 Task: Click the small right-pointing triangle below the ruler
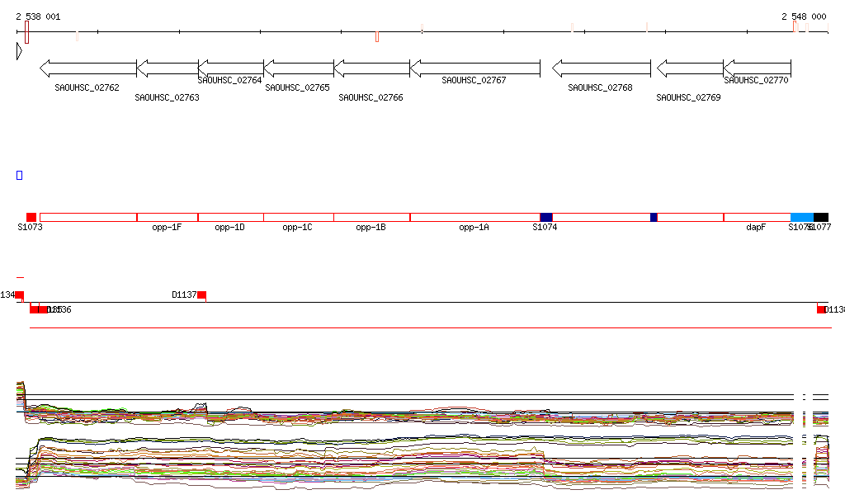click(19, 51)
